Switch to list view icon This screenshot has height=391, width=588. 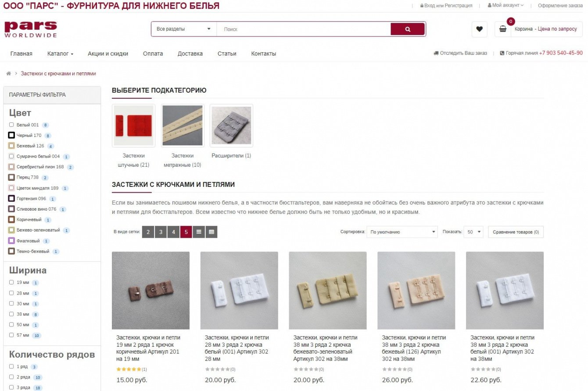tap(199, 232)
